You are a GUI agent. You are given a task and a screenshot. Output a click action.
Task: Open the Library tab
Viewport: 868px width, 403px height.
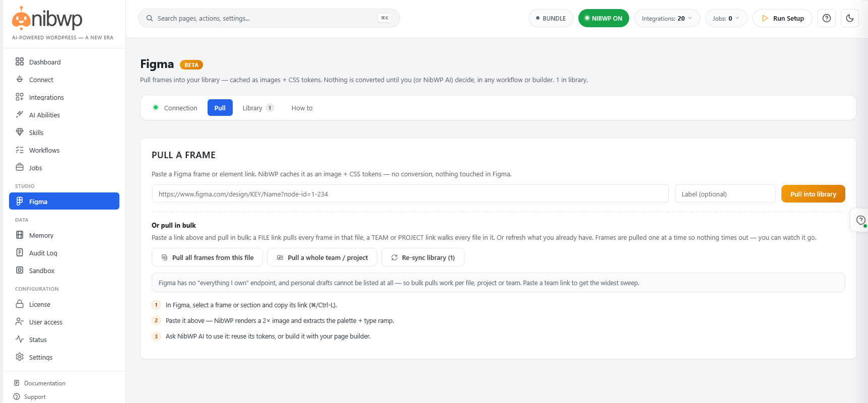(x=258, y=108)
